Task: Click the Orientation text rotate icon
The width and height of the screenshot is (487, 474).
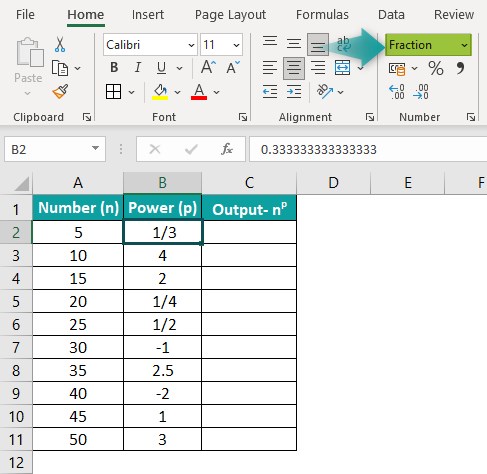Action: coord(324,91)
